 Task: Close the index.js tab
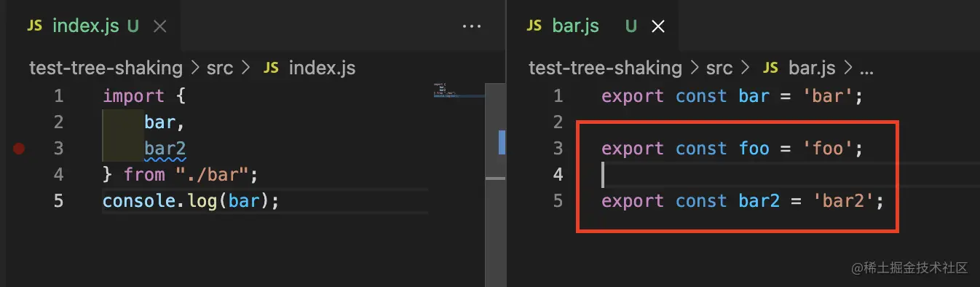[159, 27]
